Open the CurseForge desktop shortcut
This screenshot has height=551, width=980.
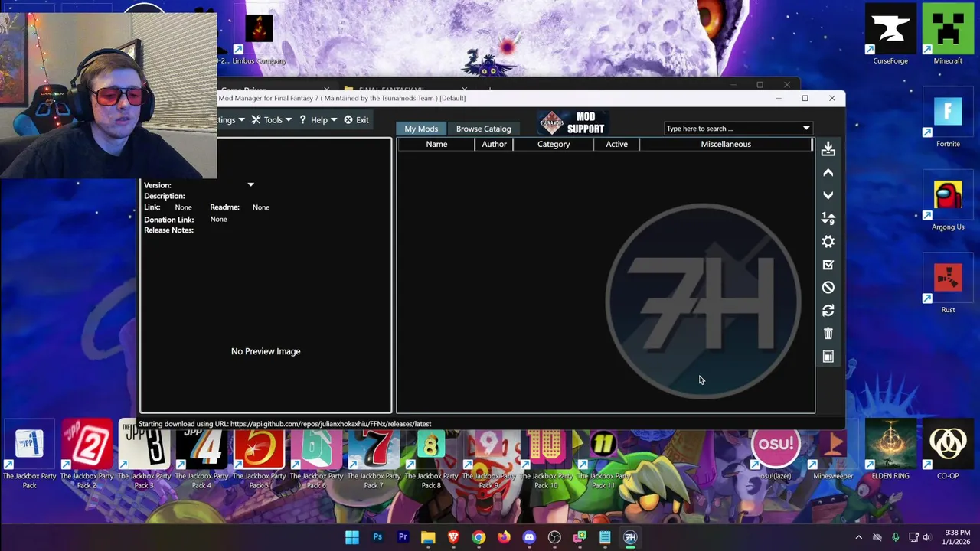[x=890, y=34]
